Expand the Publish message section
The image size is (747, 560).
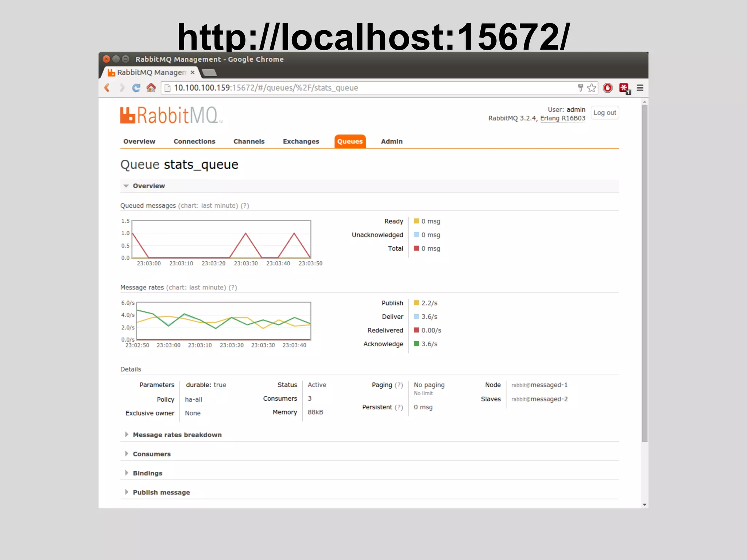[x=162, y=492]
